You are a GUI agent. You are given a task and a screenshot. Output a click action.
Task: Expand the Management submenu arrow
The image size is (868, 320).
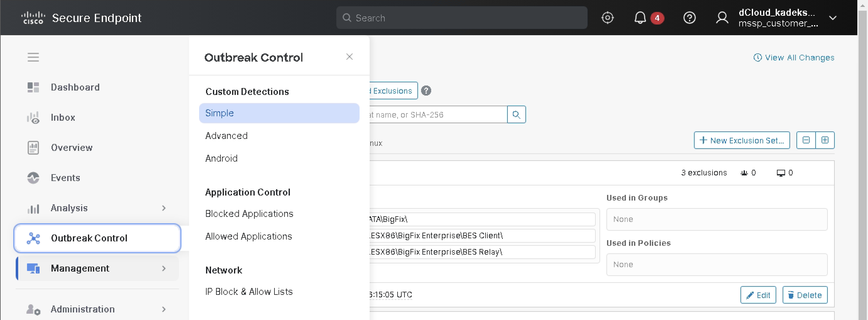(x=164, y=268)
